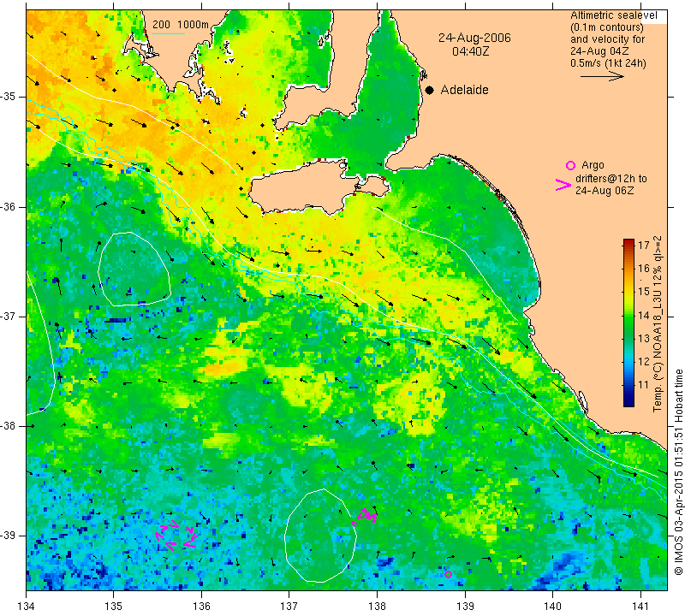Click the latitude label -35

9,97
